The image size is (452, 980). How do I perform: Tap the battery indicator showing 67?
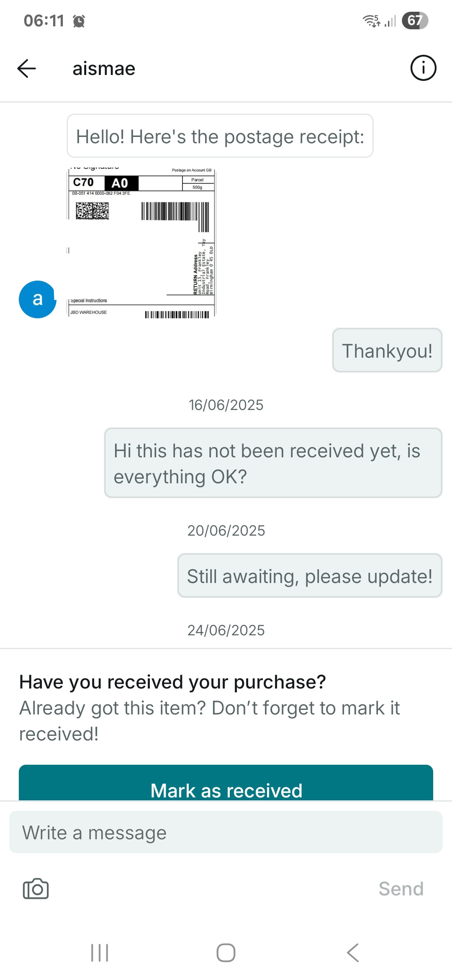click(414, 21)
